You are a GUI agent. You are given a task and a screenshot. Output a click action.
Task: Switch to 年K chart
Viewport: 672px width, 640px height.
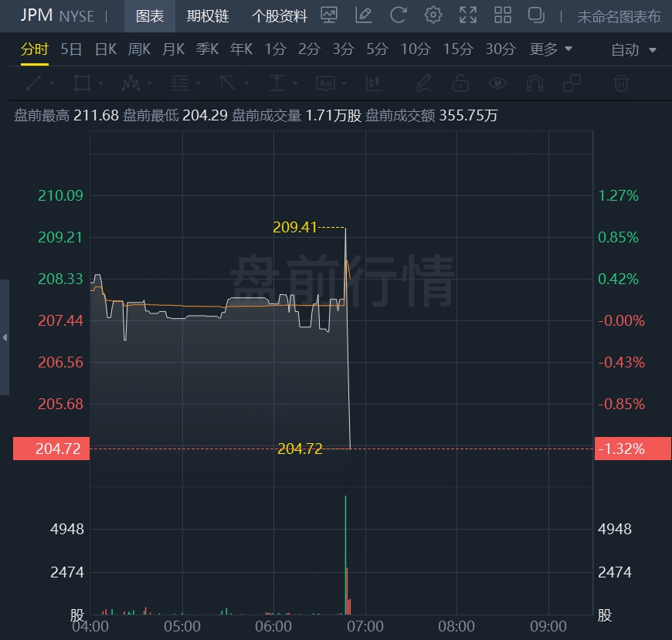coord(241,49)
